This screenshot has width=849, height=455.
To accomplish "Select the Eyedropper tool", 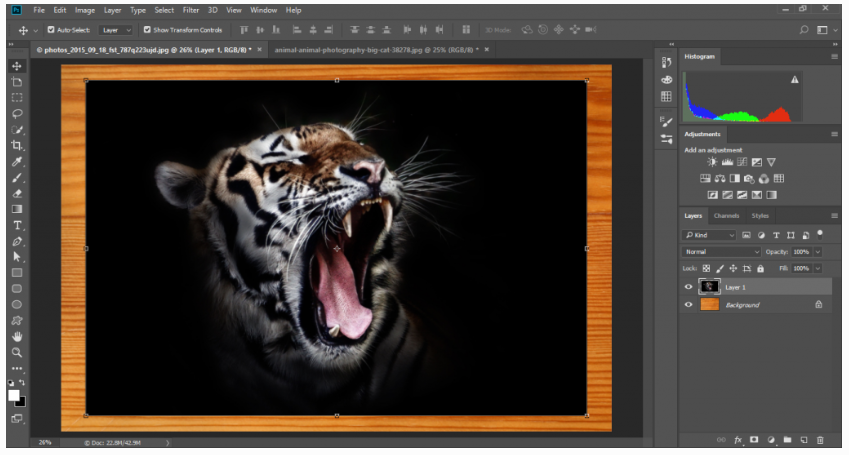I will click(17, 161).
